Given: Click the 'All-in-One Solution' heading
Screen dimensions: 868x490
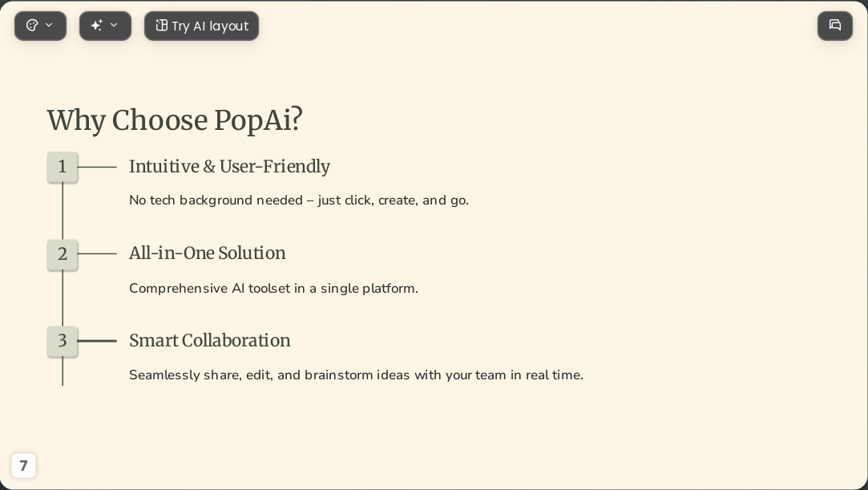Looking at the screenshot, I should pos(208,253).
